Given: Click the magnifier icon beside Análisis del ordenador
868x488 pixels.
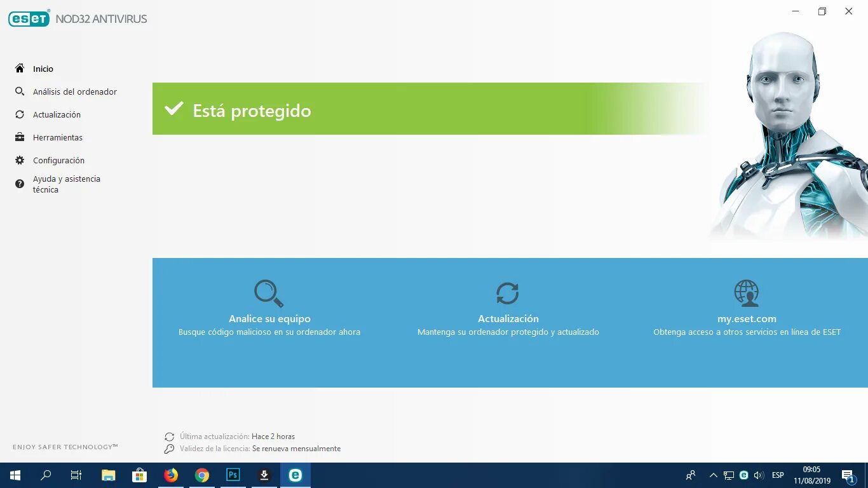Looking at the screenshot, I should click(20, 91).
